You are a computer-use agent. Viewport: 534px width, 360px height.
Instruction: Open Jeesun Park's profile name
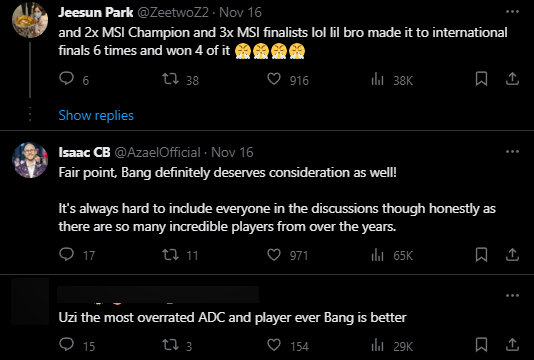[x=95, y=12]
